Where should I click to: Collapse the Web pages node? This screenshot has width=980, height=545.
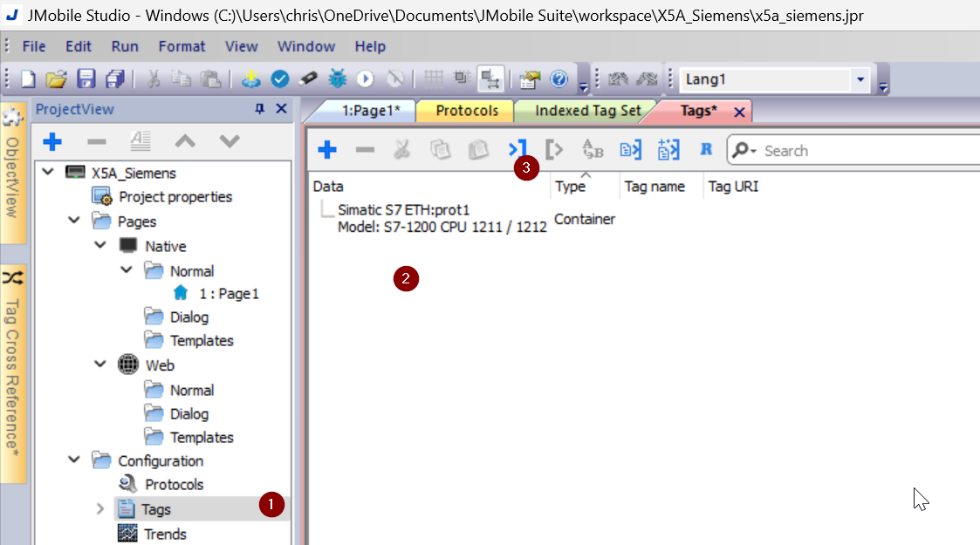100,364
